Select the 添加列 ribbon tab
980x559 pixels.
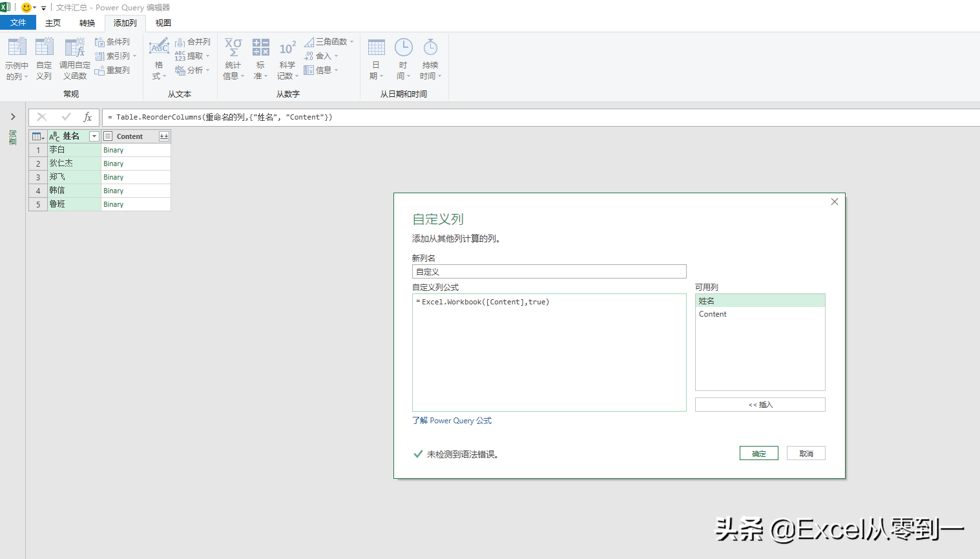125,23
